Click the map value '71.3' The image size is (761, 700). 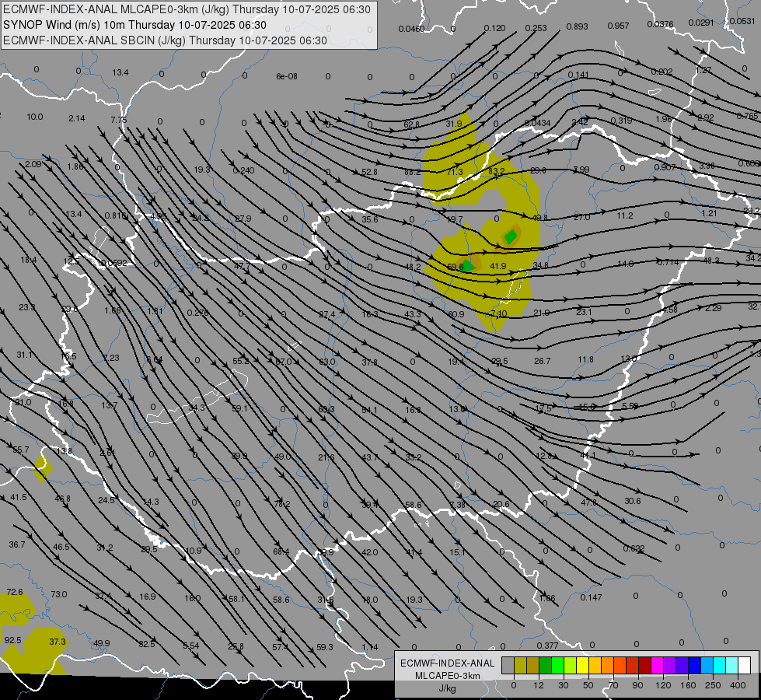pyautogui.click(x=455, y=172)
